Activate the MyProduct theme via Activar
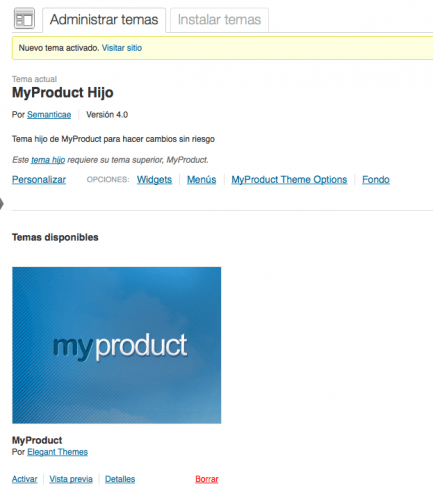The image size is (433, 500). [25, 479]
